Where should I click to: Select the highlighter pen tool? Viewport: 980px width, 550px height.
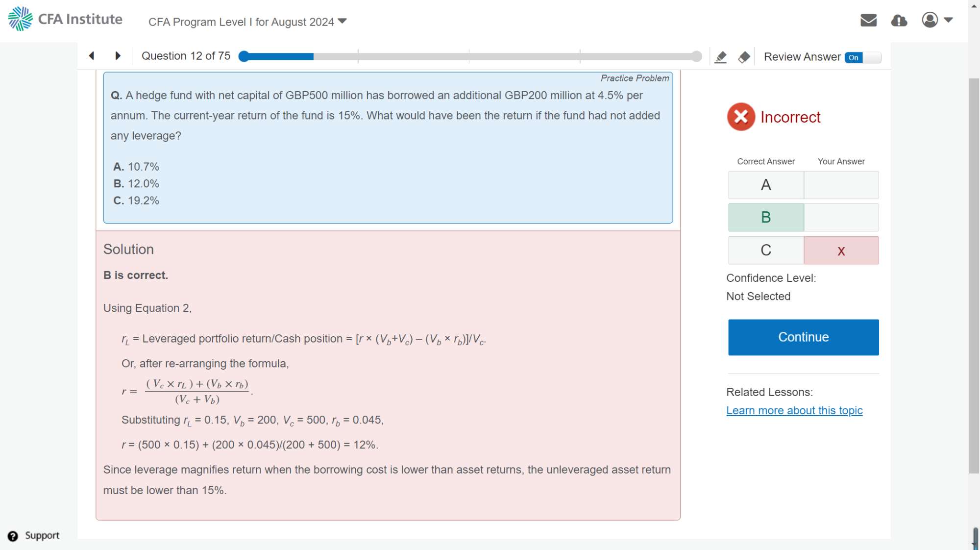tap(720, 57)
